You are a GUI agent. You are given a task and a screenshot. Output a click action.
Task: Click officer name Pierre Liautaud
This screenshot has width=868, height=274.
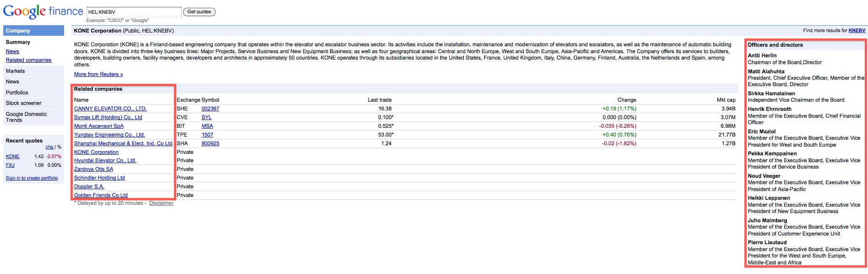767,242
